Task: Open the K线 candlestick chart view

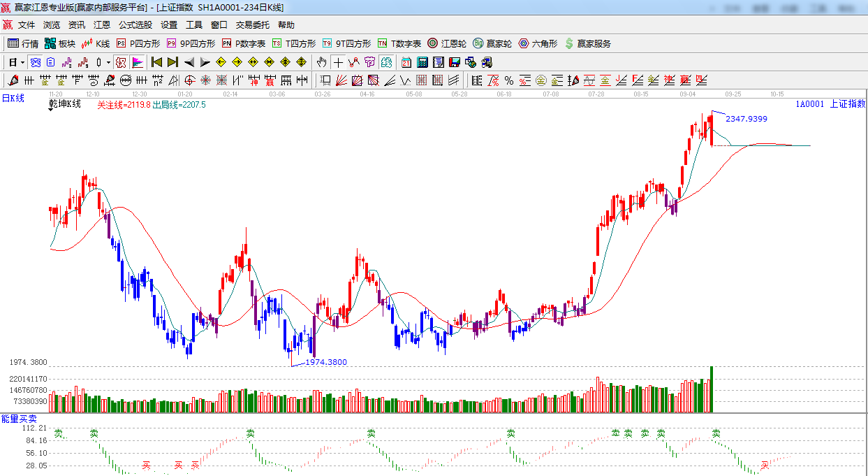Action: pos(96,43)
